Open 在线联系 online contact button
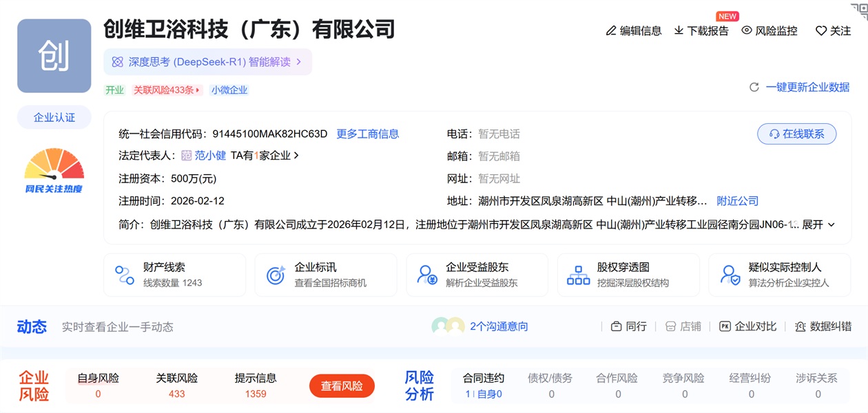 click(x=796, y=134)
